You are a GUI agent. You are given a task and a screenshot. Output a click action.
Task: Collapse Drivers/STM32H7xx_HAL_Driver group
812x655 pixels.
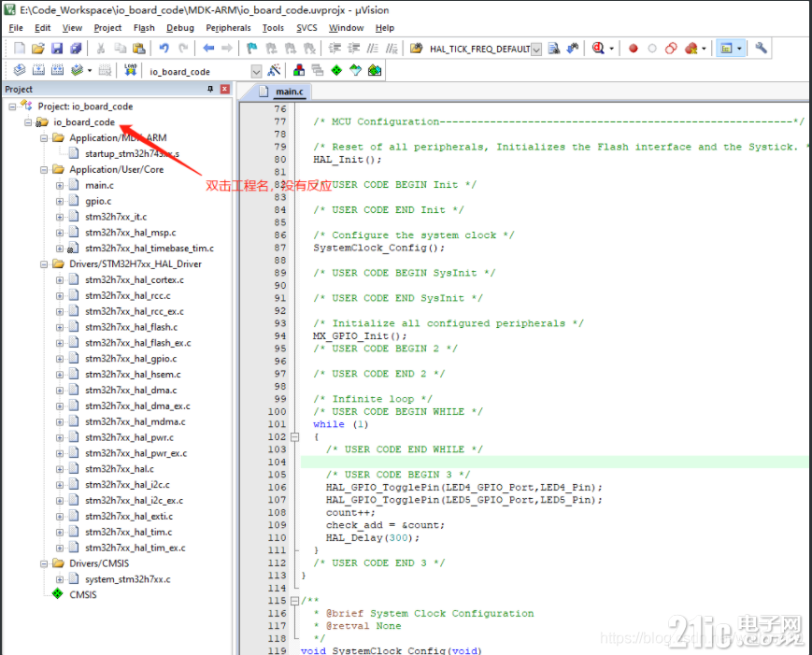(x=44, y=264)
